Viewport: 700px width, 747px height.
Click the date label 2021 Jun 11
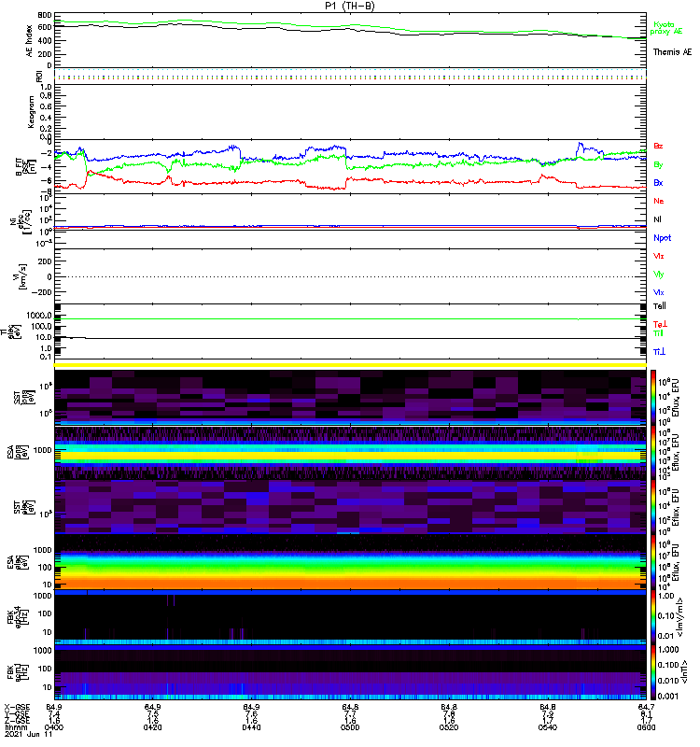(x=29, y=735)
